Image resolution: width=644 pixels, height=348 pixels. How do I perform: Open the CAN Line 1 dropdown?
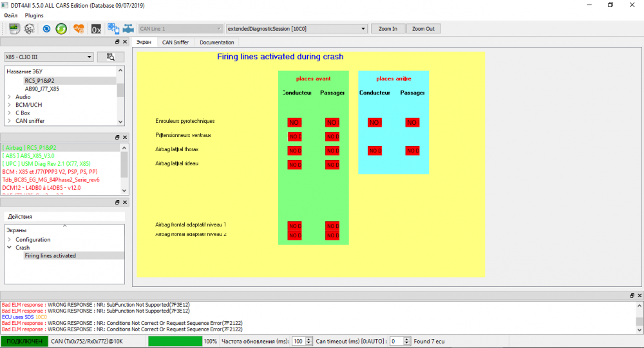[181, 29]
